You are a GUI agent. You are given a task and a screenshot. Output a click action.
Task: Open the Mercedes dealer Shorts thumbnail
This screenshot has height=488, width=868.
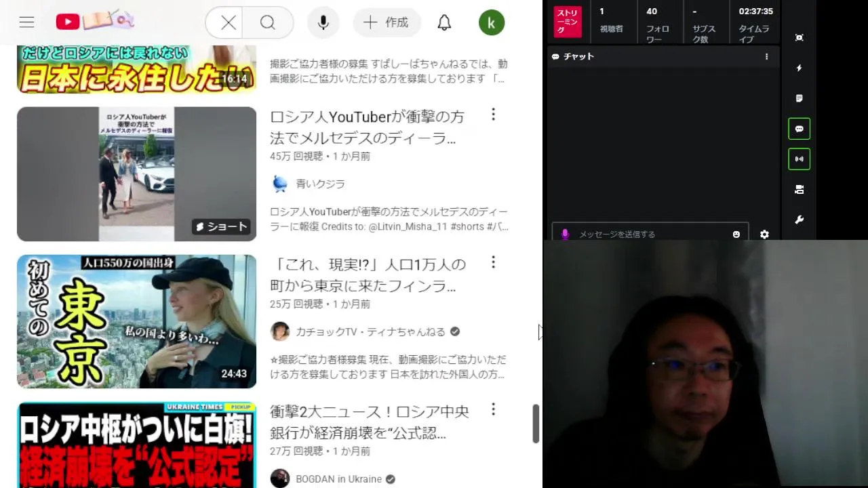pyautogui.click(x=136, y=174)
